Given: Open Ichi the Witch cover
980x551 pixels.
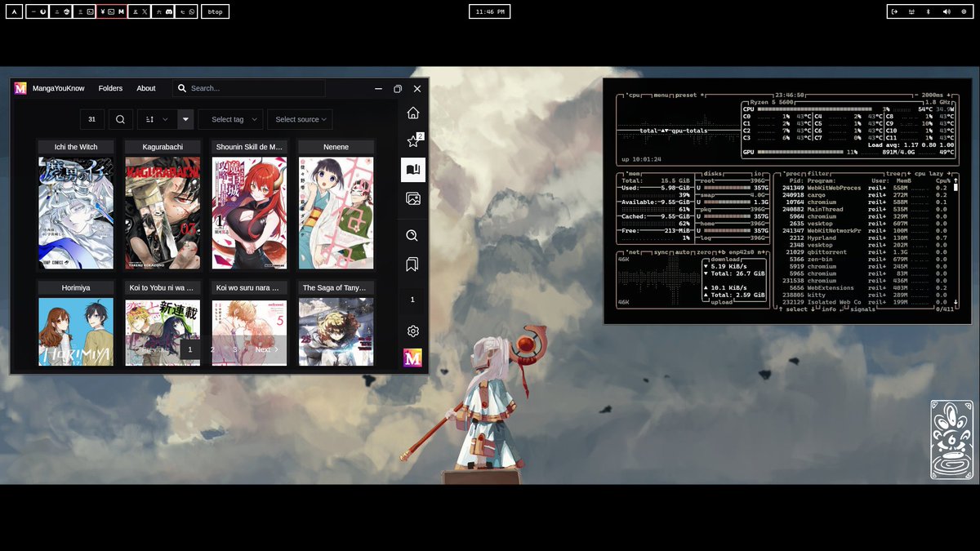Looking at the screenshot, I should [76, 213].
